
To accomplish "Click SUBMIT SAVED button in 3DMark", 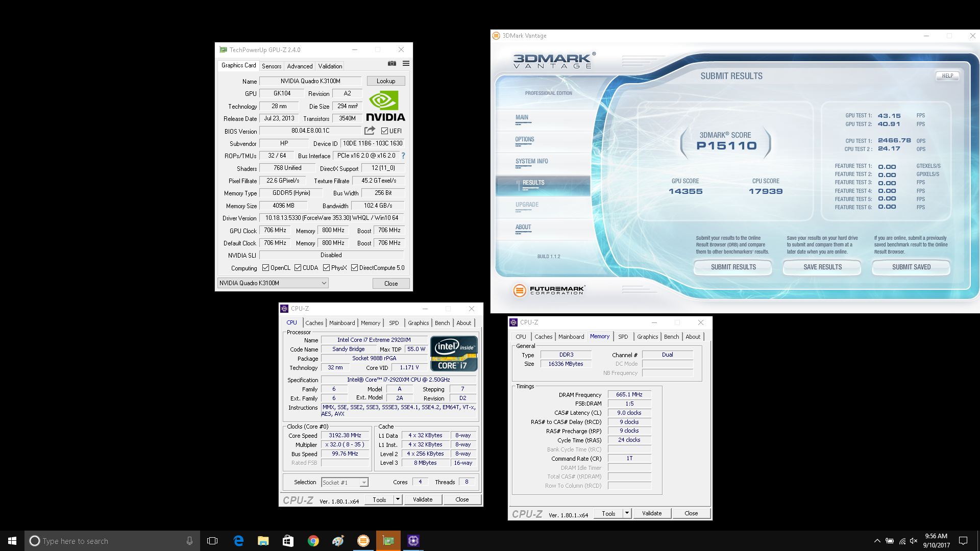I will click(x=911, y=267).
